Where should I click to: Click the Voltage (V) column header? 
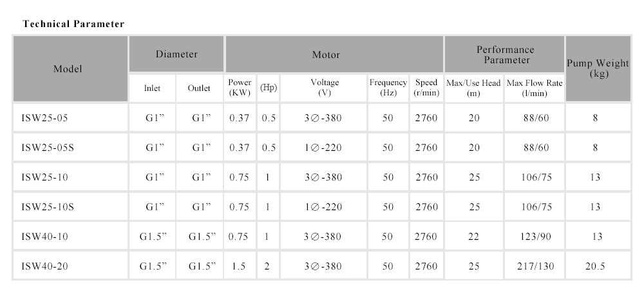325,88
